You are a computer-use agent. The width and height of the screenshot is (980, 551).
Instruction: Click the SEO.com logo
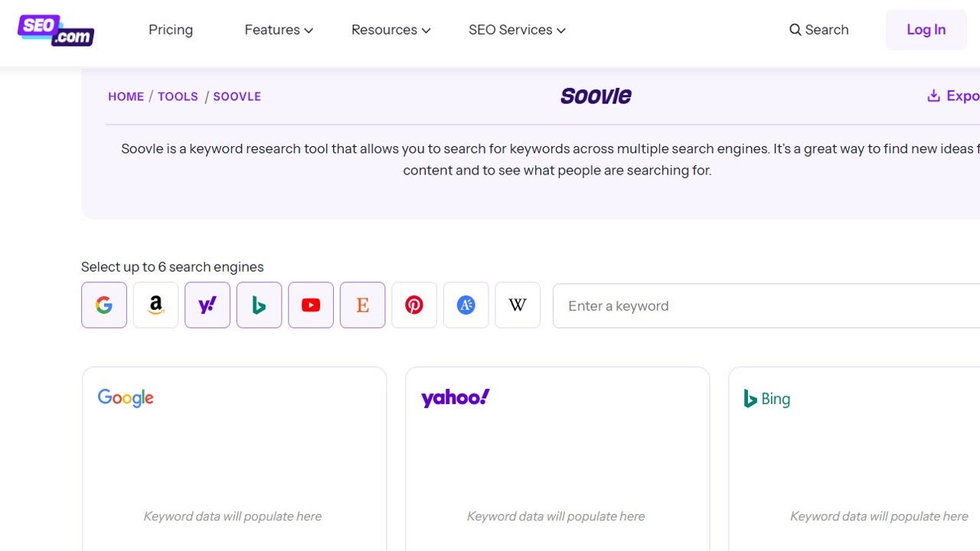pos(56,30)
